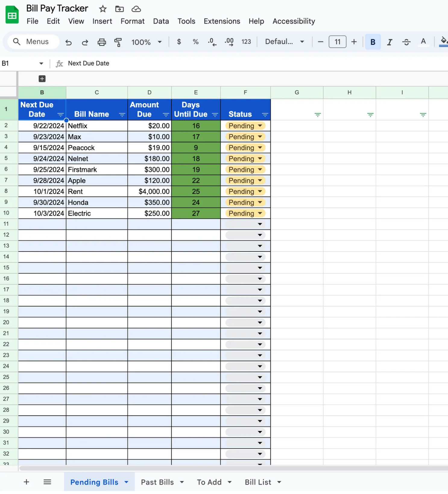The width and height of the screenshot is (448, 494).
Task: Expand the column group plus button
Action: [x=42, y=79]
